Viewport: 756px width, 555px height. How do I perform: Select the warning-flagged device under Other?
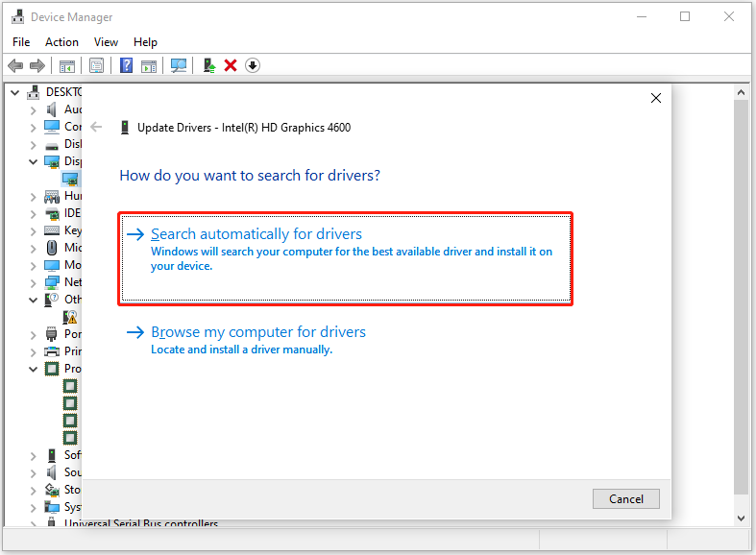tap(70, 317)
